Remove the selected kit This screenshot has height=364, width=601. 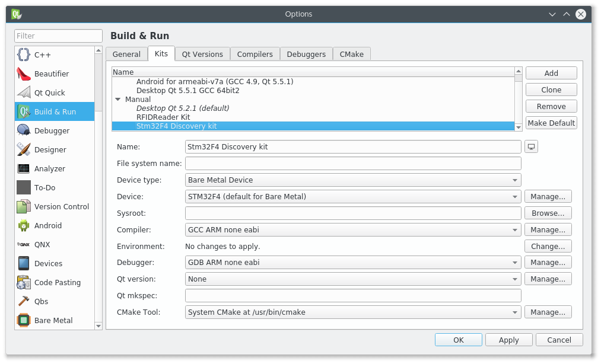pos(551,107)
